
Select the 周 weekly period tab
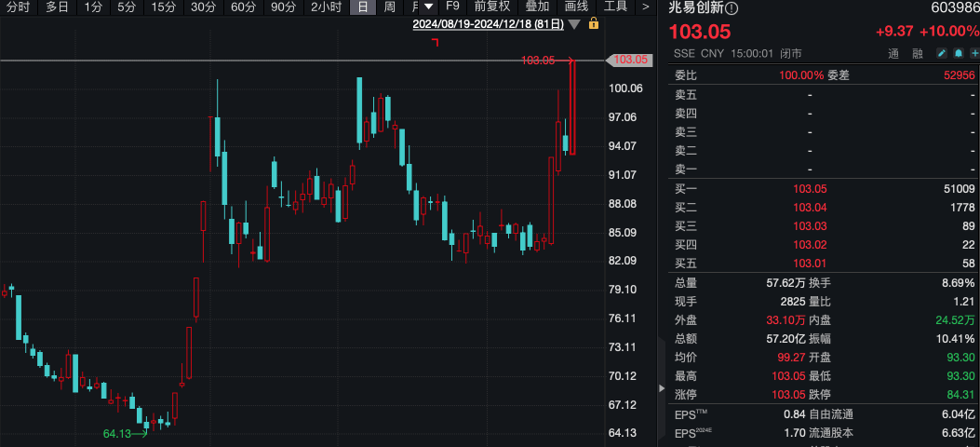coord(389,7)
